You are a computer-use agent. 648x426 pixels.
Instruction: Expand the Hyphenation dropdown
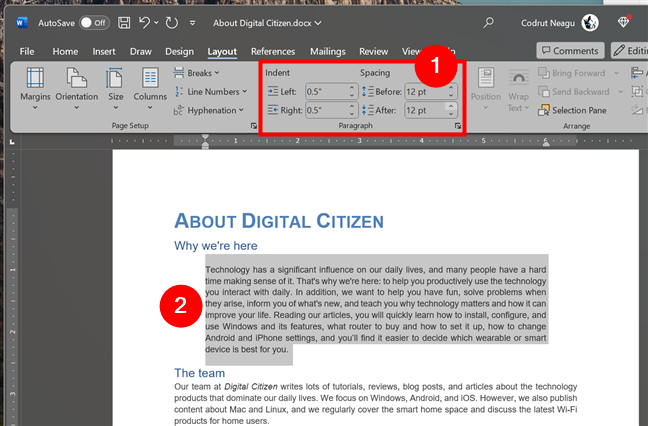pos(209,110)
